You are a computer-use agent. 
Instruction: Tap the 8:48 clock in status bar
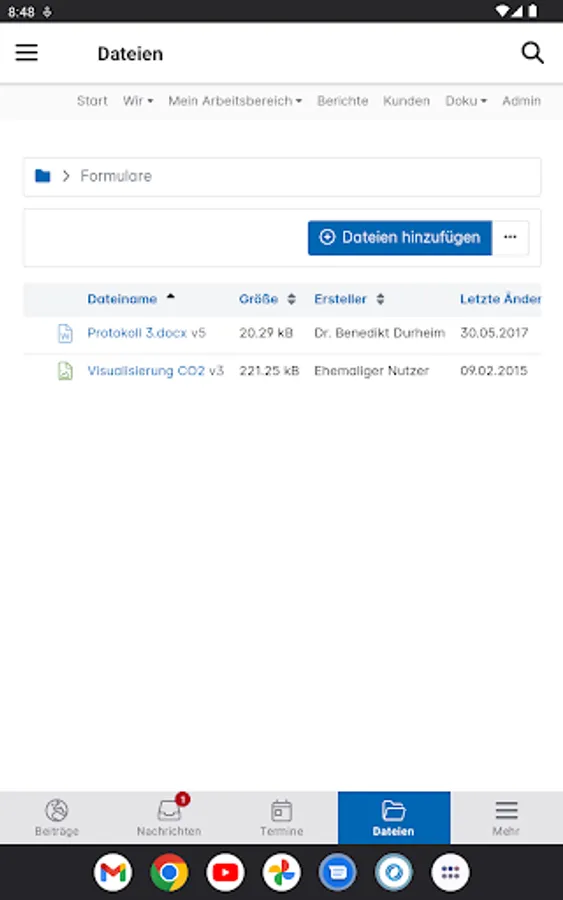click(x=21, y=12)
